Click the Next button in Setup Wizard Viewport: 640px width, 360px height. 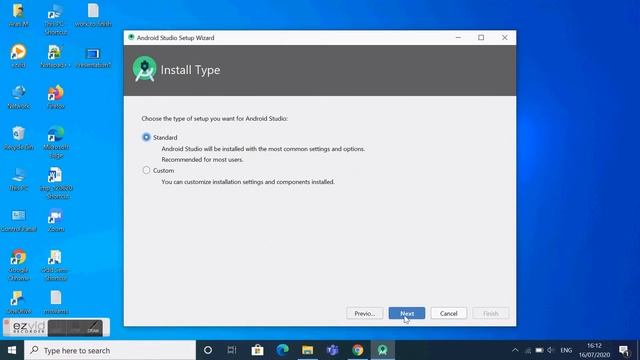point(407,313)
